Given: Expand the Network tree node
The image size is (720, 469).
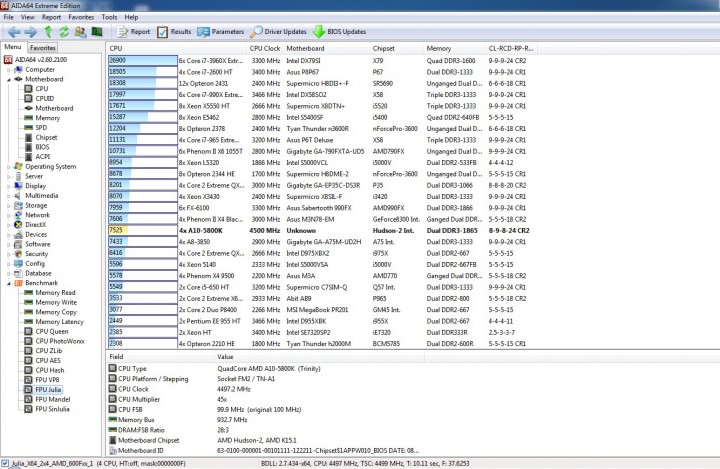Looking at the screenshot, I should click(8, 215).
